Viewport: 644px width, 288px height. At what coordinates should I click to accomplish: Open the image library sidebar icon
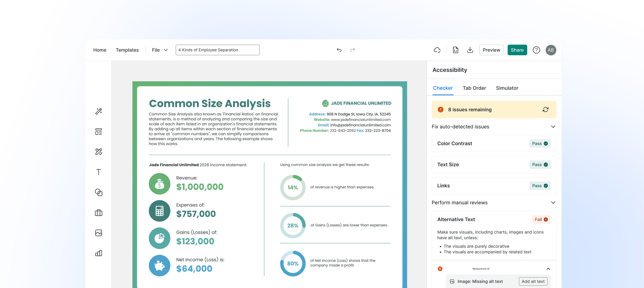[x=98, y=233]
